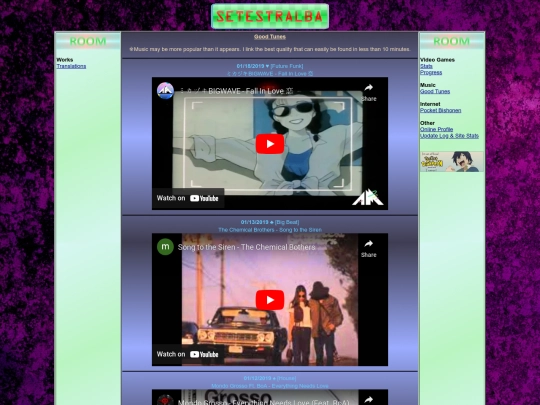Open the Translations link

click(x=71, y=66)
